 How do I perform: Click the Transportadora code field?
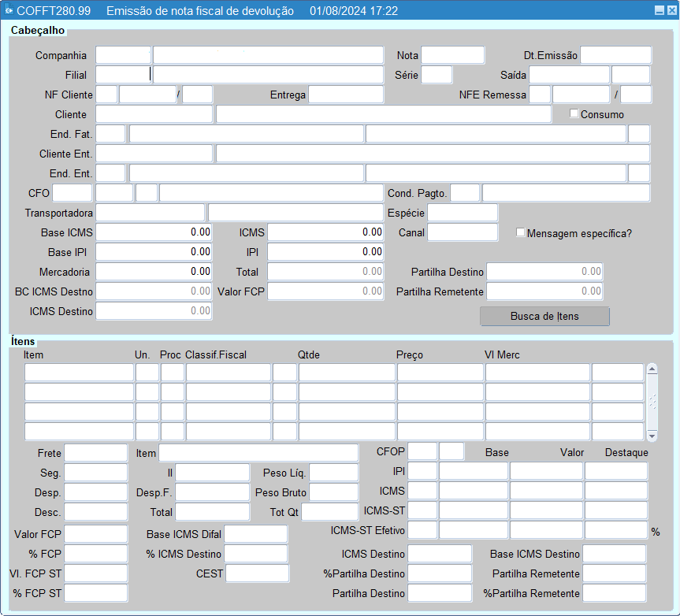[x=150, y=213]
